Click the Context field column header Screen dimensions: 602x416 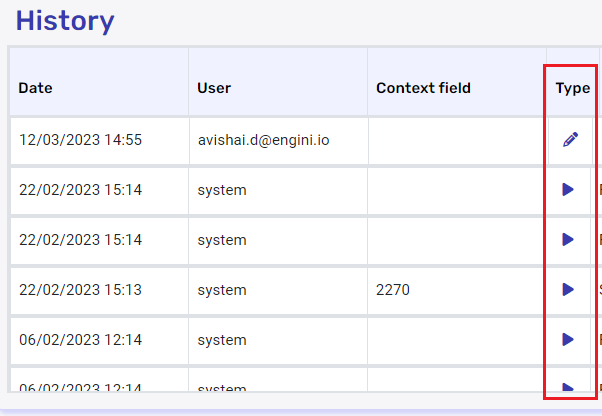pos(423,88)
